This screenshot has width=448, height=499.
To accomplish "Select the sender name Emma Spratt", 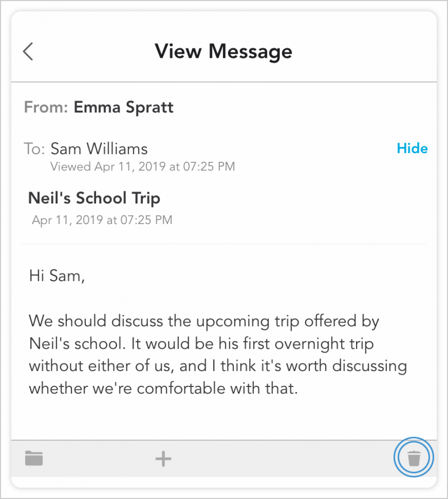I will 124,107.
